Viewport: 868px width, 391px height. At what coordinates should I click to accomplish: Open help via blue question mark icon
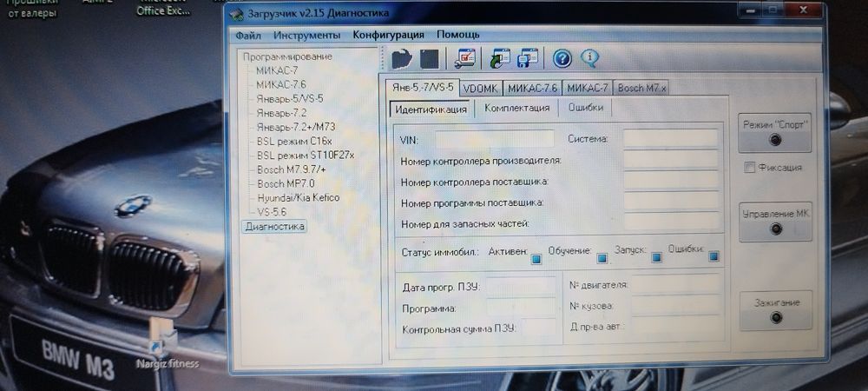pos(562,58)
